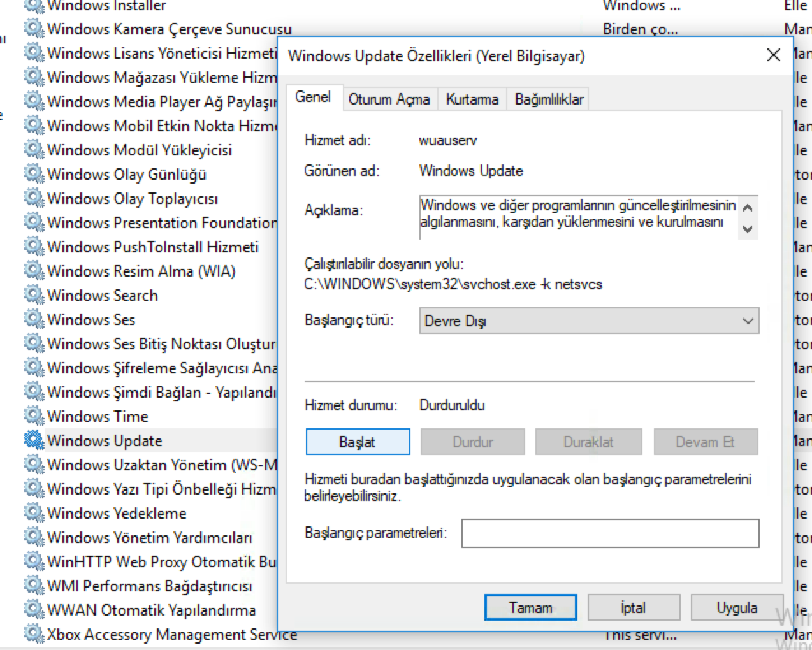Viewport: 812px width, 650px height.
Task: Click gear icon for Windows Presentation Foundation
Action: [x=34, y=222]
